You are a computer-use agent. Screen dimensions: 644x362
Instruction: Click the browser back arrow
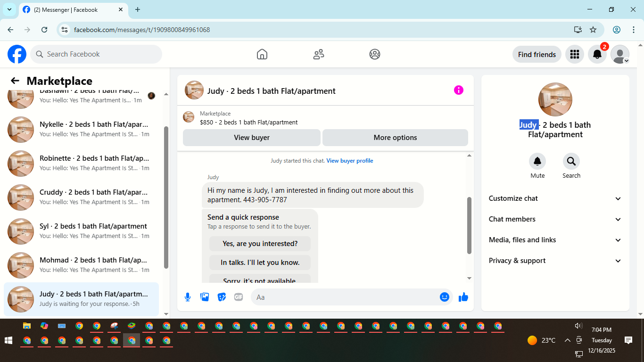[10, 30]
